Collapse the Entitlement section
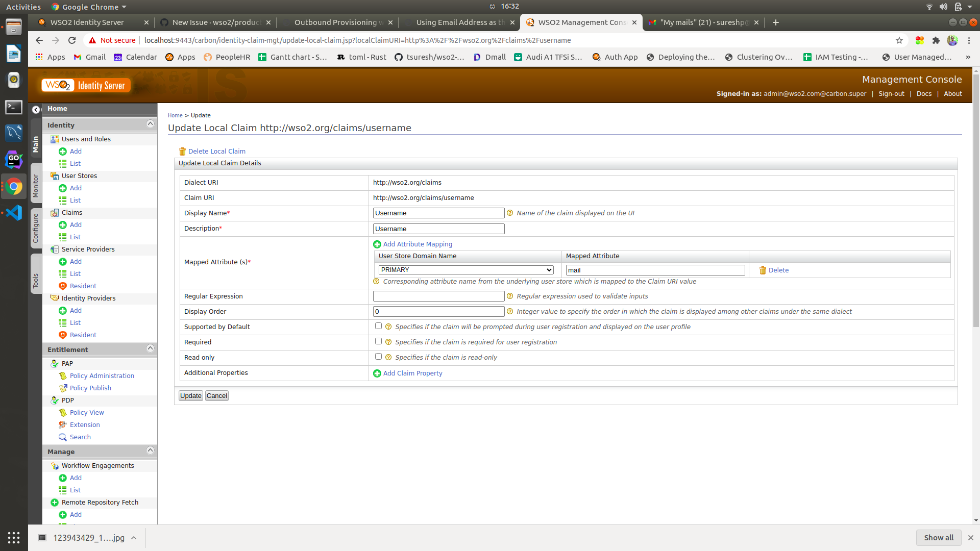This screenshot has height=551, width=980. pyautogui.click(x=150, y=348)
